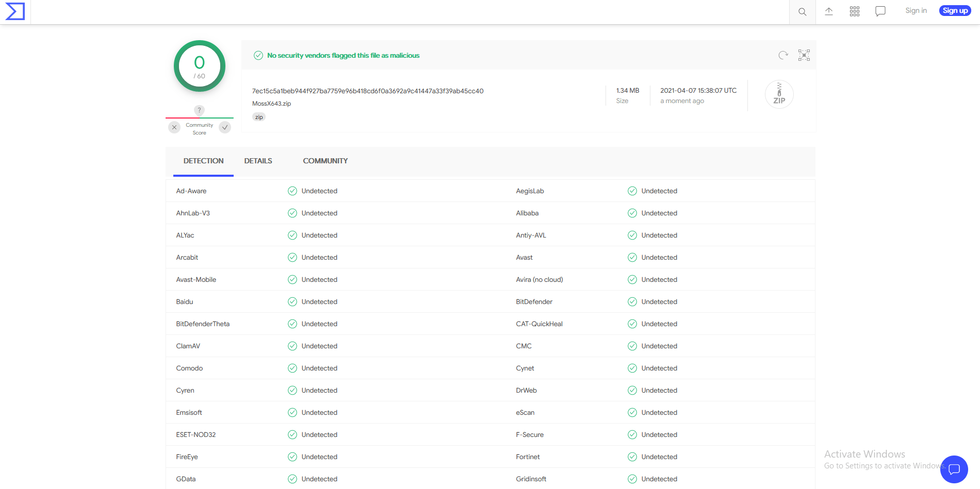Click the community score question mark
The width and height of the screenshot is (980, 489).
[x=199, y=110]
